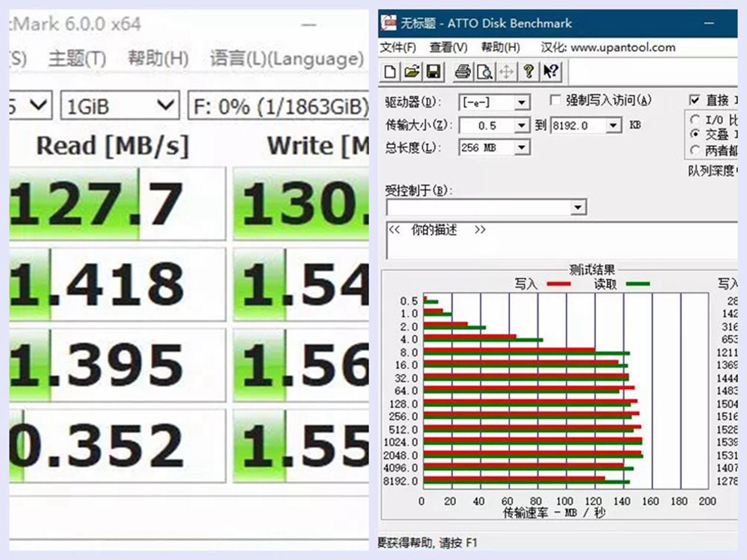Click 汉化: www.upantool.com in ATTO menu bar
This screenshot has width=747, height=560.
pyautogui.click(x=608, y=47)
